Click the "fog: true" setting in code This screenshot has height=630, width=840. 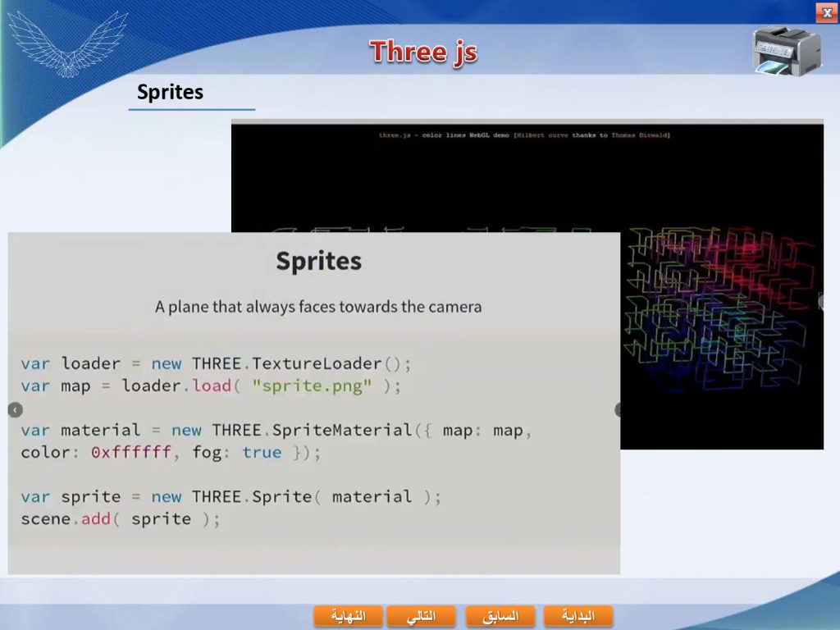pos(237,453)
